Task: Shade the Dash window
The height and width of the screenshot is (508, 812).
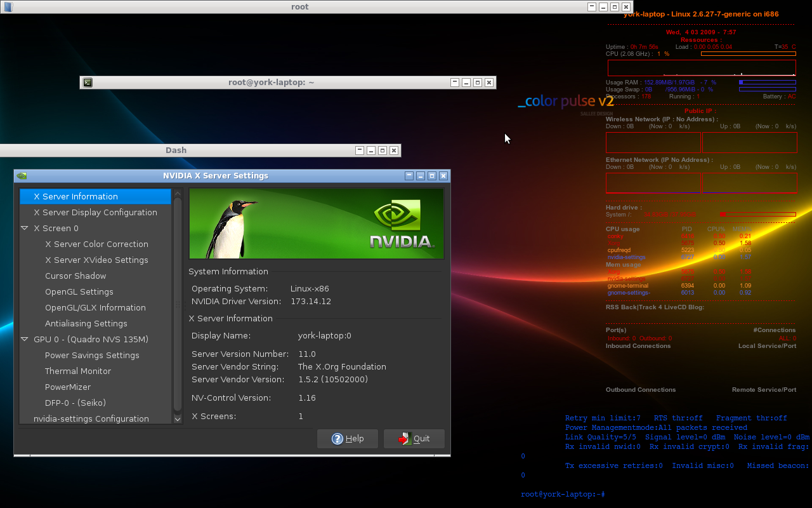Action: [x=360, y=150]
